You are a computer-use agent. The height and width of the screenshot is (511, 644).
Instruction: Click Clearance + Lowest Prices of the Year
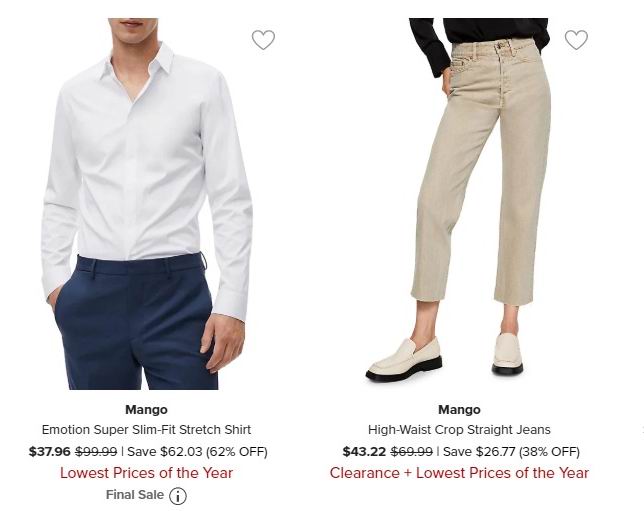[459, 473]
